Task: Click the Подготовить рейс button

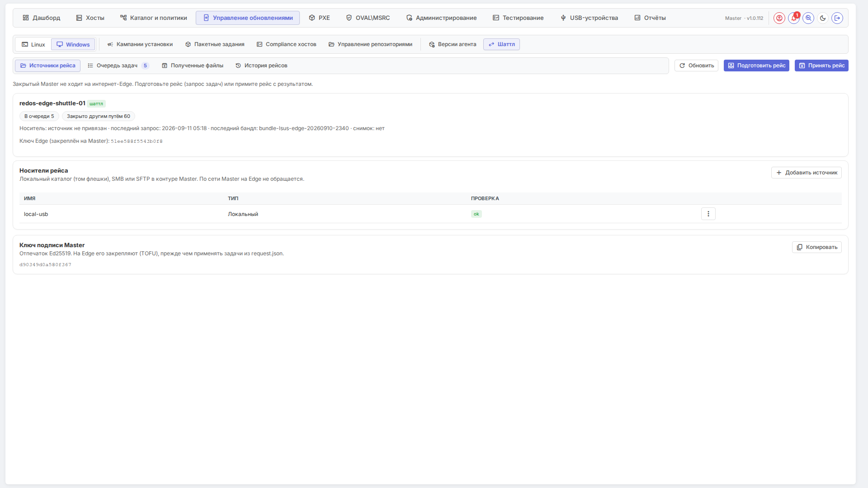Action: 756,66
